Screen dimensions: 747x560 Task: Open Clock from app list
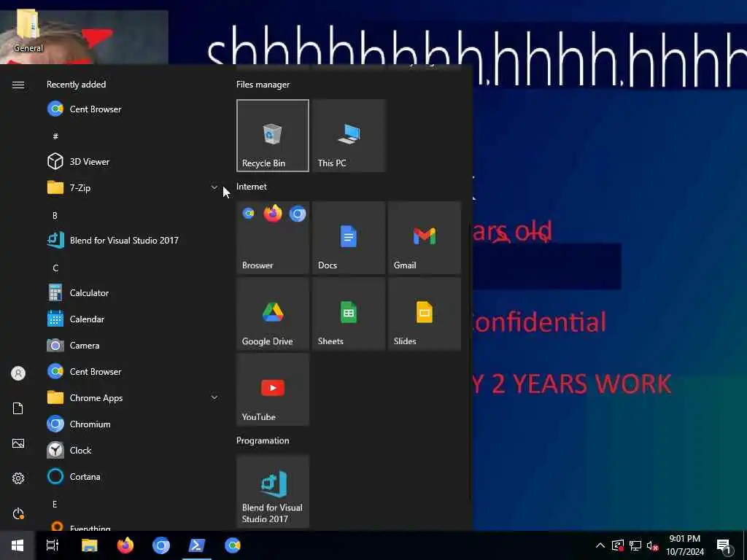point(133,450)
